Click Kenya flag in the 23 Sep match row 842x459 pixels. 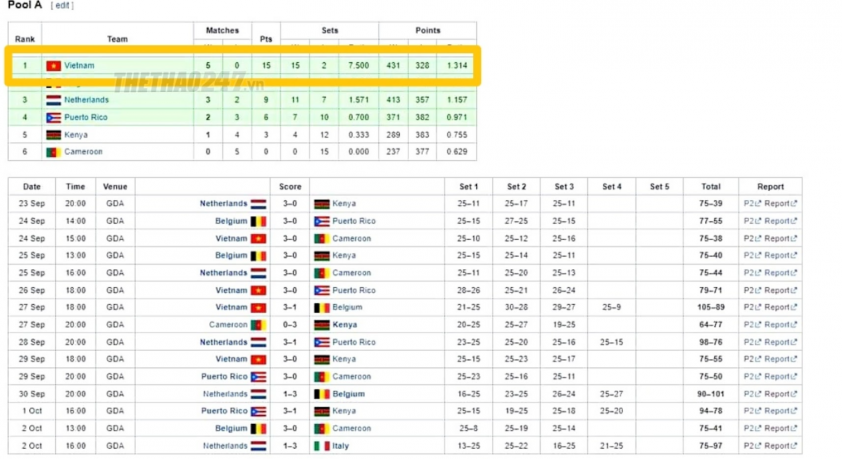point(322,204)
